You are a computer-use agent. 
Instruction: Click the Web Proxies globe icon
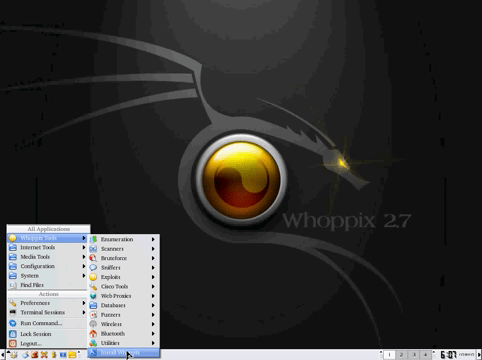93,296
